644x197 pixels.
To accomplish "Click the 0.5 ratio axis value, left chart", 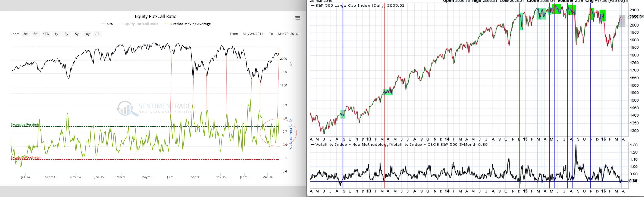I will click(285, 158).
